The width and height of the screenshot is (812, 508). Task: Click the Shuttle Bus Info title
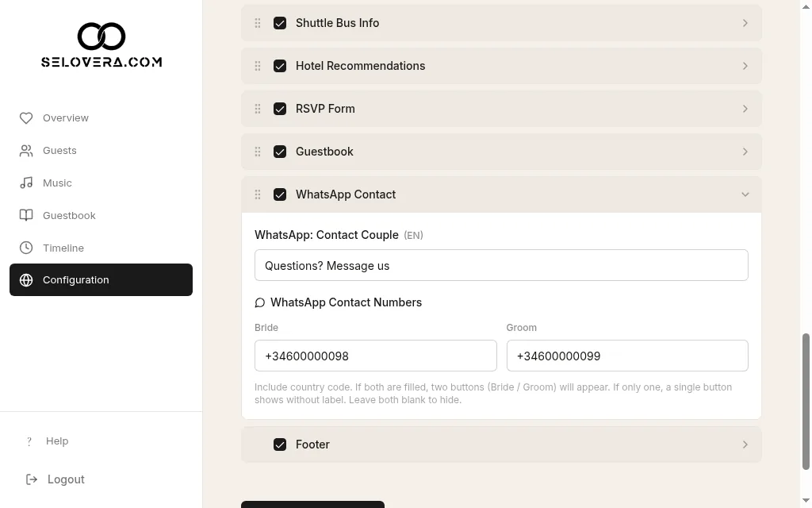tap(337, 23)
